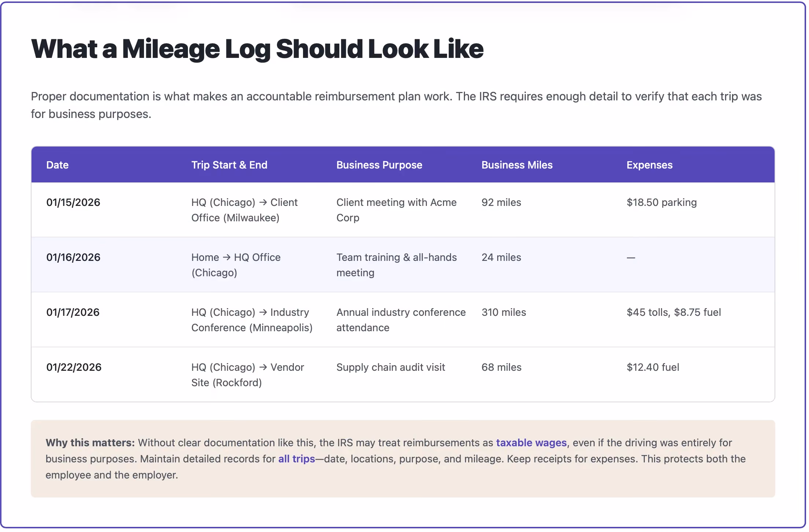Click 'Client meeting with Acme Corp' purpose
The image size is (809, 532).
pyautogui.click(x=396, y=210)
